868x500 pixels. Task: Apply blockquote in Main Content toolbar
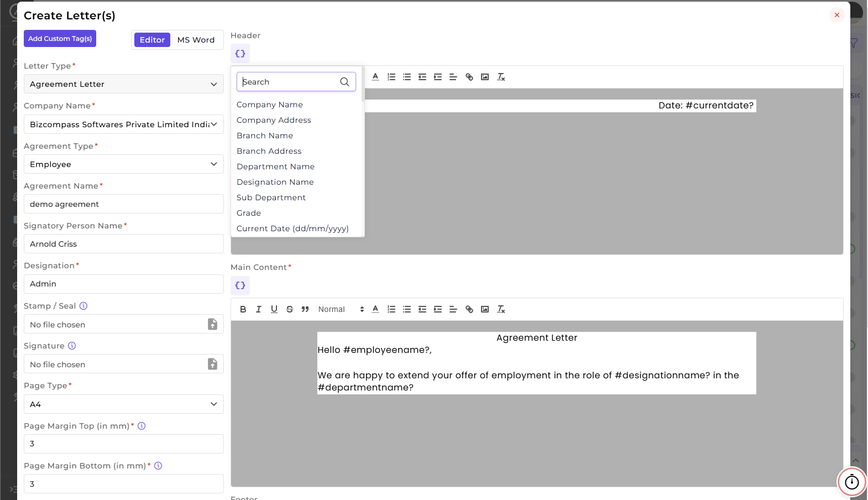point(305,309)
